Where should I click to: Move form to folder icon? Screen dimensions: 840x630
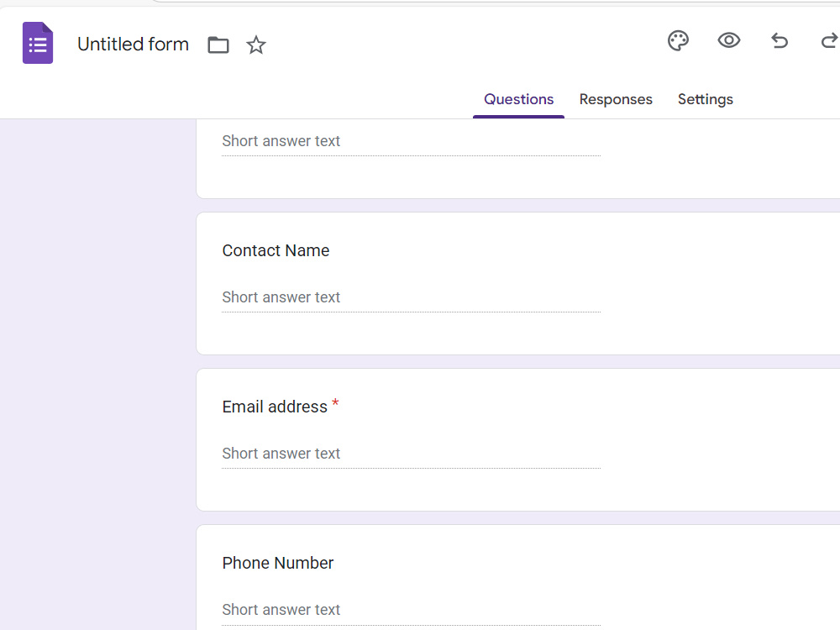point(218,45)
